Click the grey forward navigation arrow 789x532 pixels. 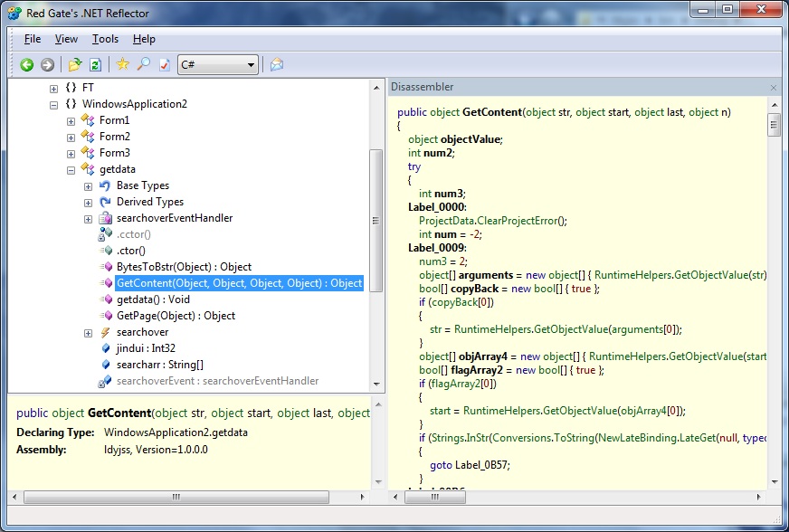[47, 65]
